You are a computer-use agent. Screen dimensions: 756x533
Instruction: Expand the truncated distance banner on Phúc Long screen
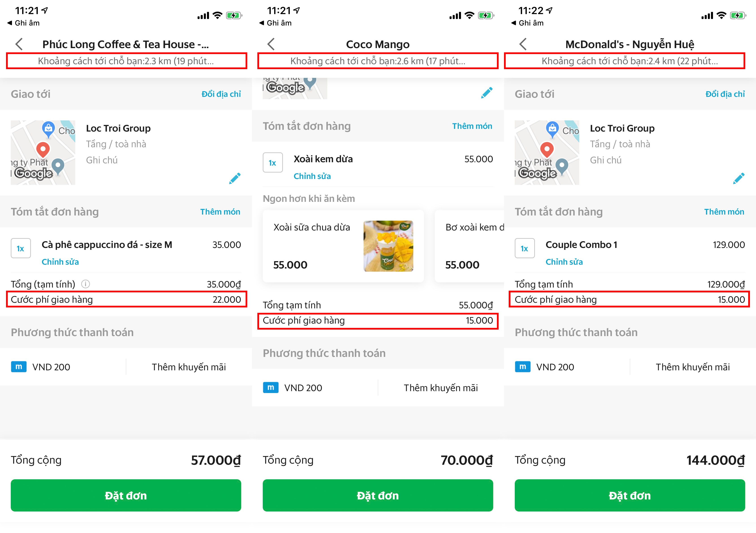coord(126,61)
